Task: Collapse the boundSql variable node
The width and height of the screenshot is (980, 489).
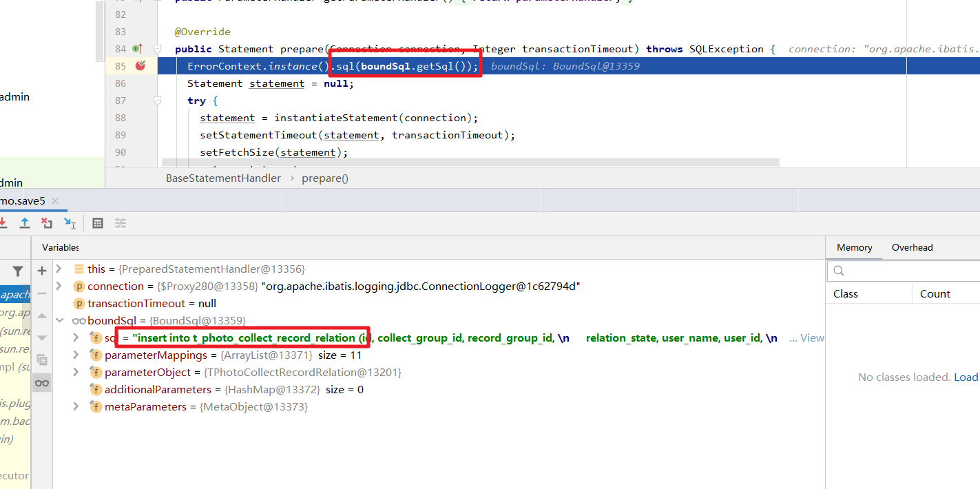Action: 59,320
